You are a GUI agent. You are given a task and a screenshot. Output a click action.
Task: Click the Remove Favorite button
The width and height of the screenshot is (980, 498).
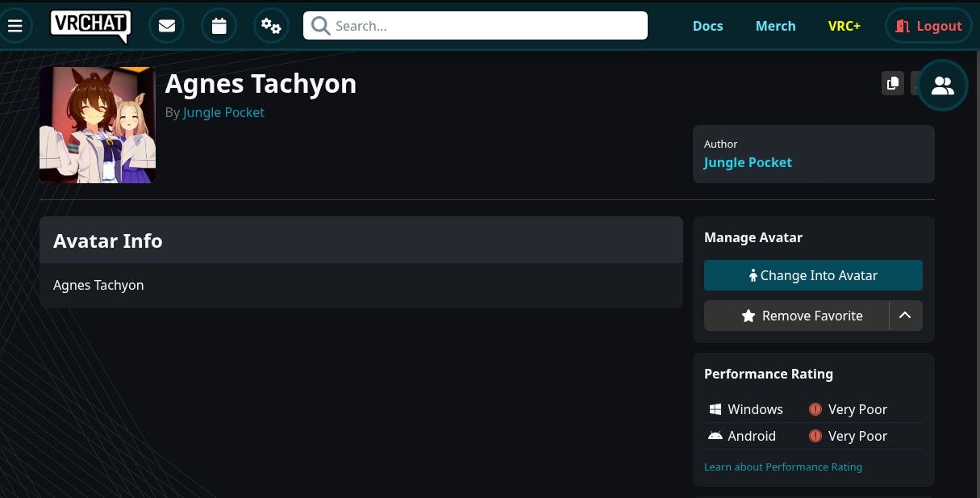tap(797, 316)
